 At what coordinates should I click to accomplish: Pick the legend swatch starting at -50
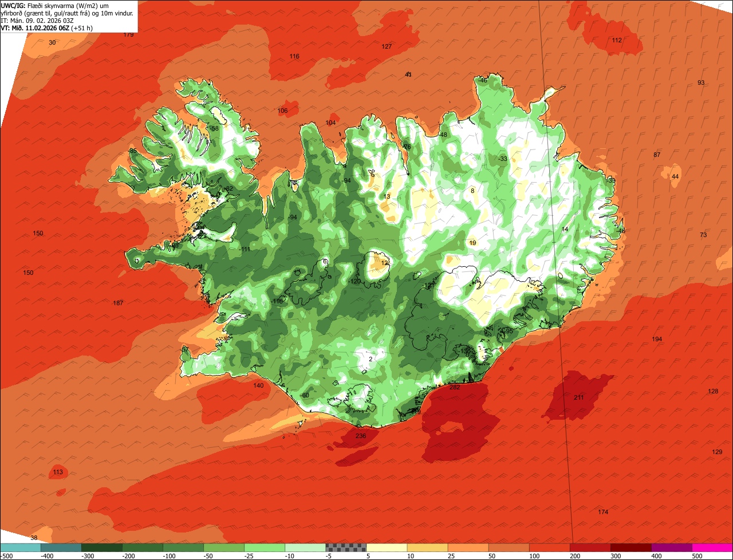[224, 547]
